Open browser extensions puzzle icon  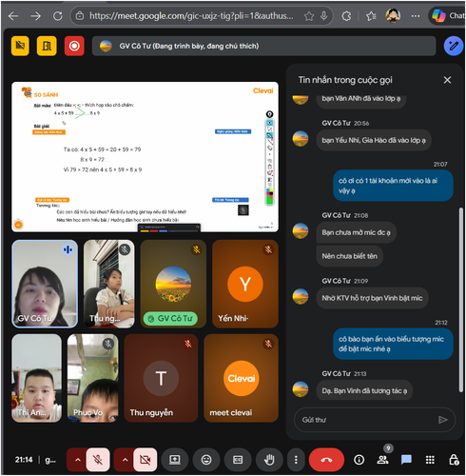(346, 15)
